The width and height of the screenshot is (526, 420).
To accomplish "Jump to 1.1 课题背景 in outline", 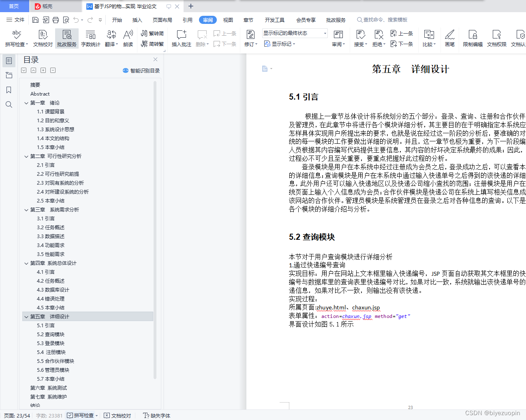I will (51, 112).
